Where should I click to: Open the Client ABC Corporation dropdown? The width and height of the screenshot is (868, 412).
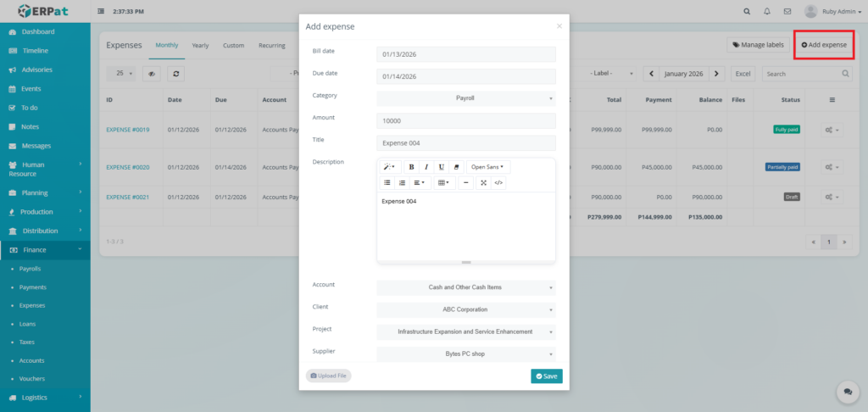[466, 309]
